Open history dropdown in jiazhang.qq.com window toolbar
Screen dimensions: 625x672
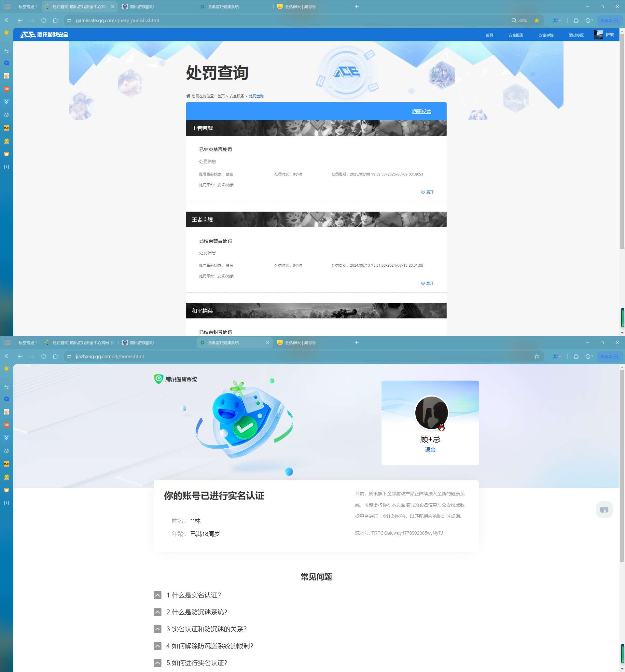(589, 357)
